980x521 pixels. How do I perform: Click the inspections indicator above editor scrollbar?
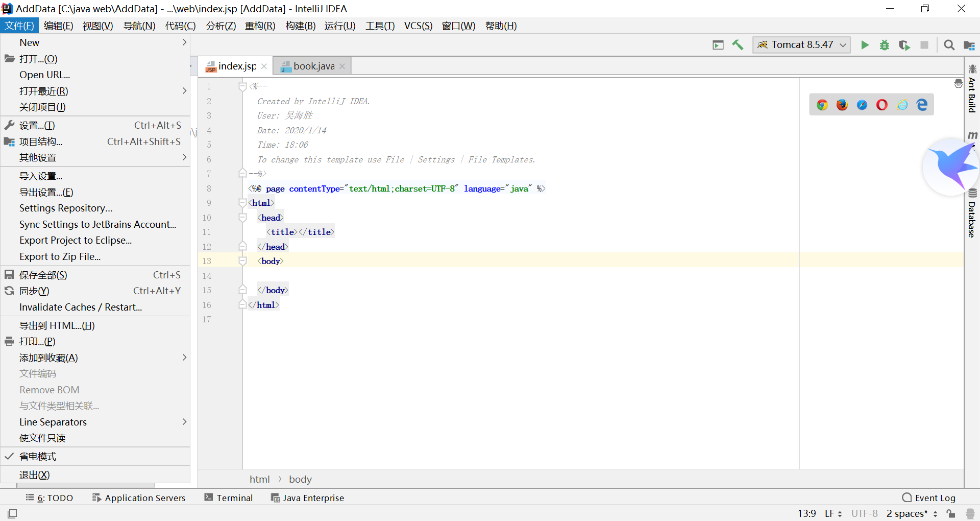[959, 84]
